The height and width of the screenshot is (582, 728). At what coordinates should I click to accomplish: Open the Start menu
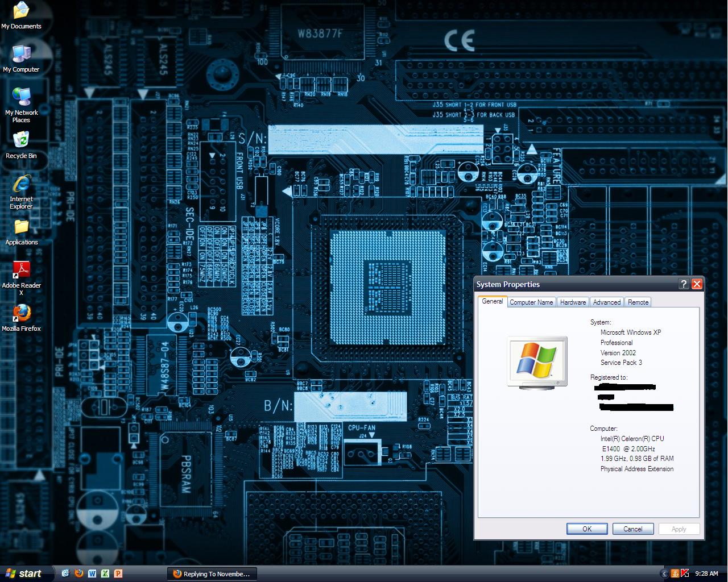pos(26,573)
